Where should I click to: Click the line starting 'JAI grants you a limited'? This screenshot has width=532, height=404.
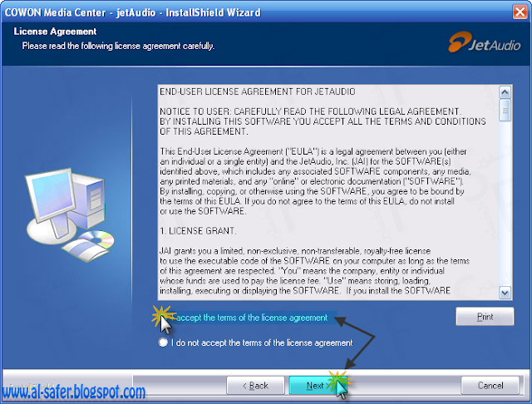295,251
